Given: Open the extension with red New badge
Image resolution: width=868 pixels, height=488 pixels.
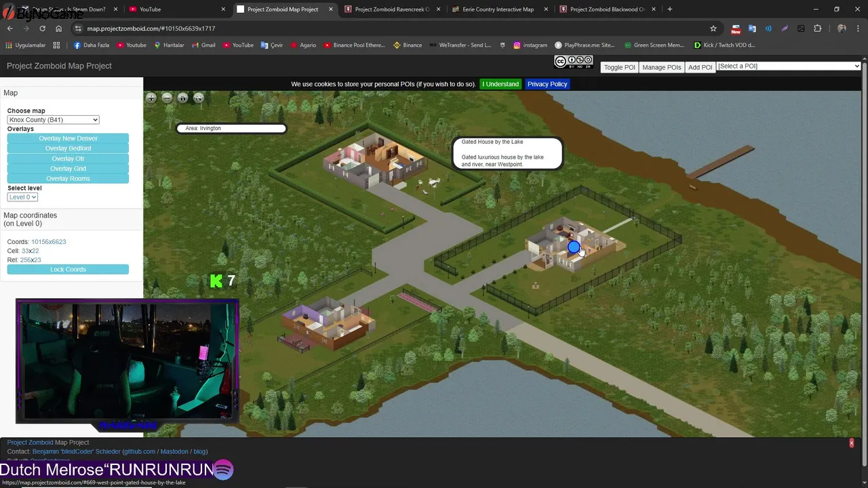Looking at the screenshot, I should coord(736,28).
